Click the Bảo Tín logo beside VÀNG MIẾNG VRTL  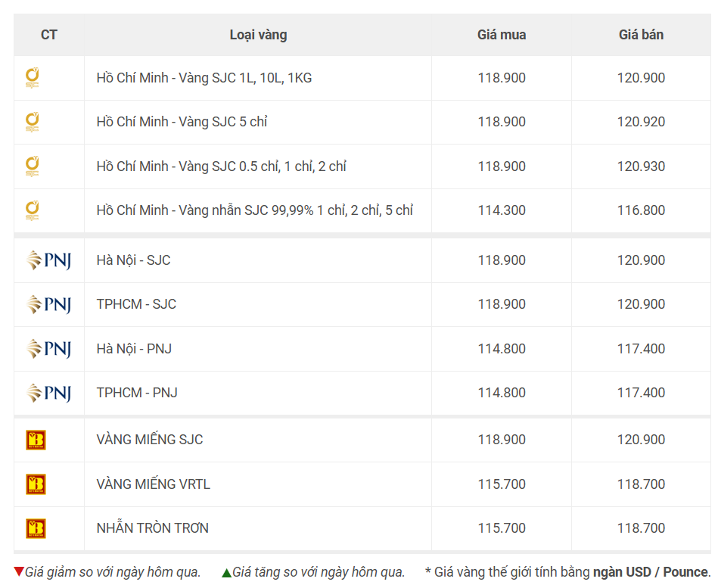click(x=36, y=484)
